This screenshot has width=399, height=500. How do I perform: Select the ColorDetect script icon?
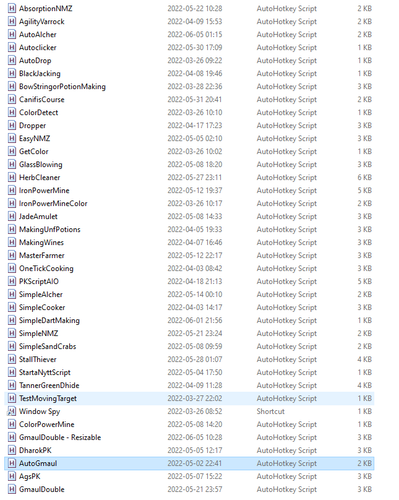(12, 112)
